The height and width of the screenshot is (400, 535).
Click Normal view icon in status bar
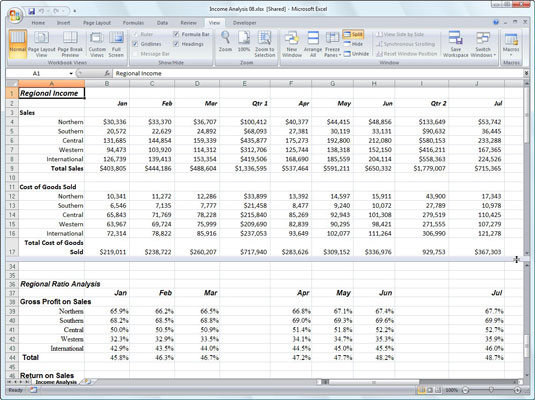coord(422,390)
